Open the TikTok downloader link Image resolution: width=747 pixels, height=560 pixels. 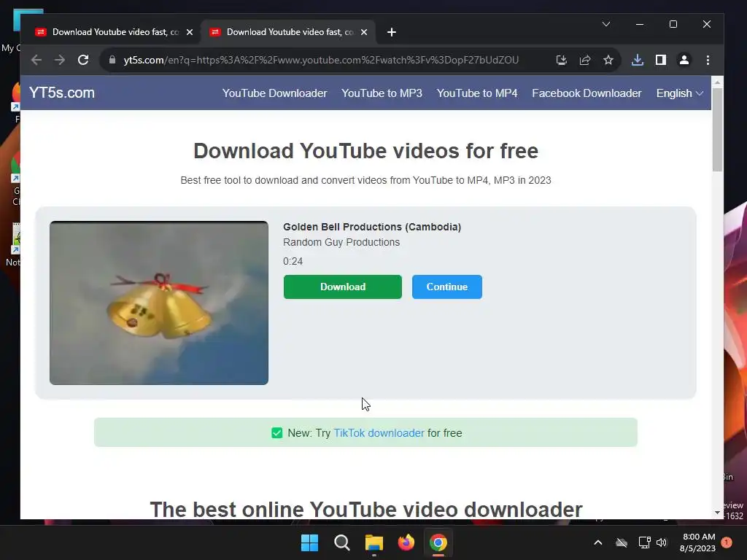point(379,433)
